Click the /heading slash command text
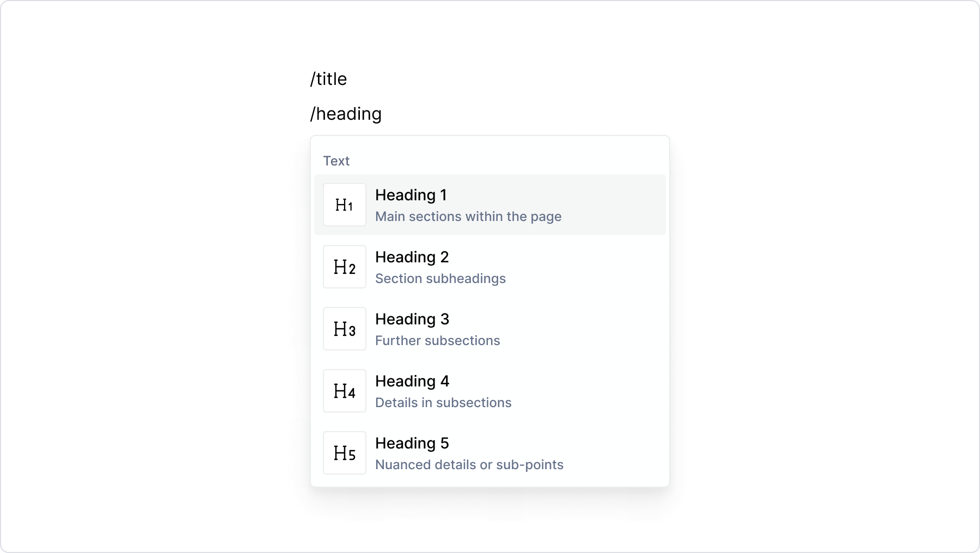The image size is (980, 553). click(x=345, y=113)
